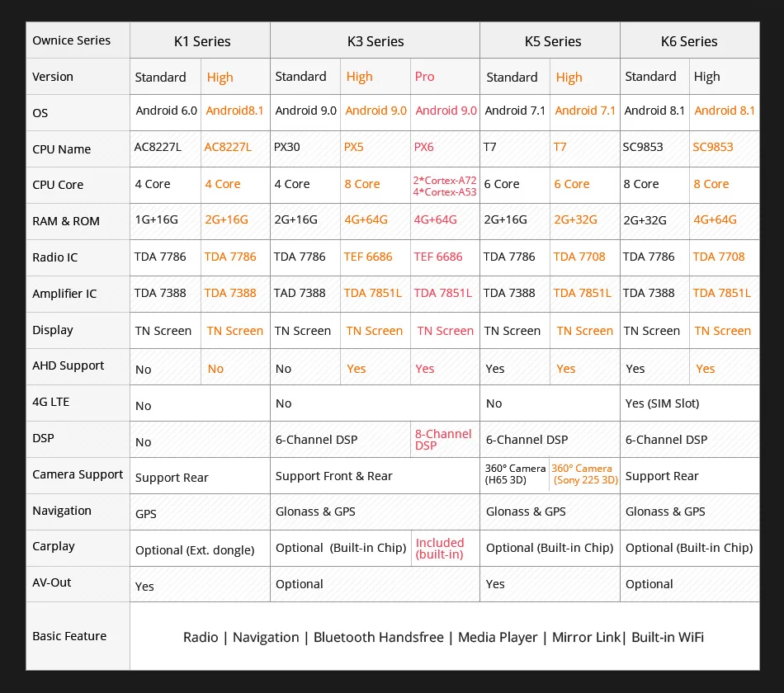Click the K1 Series column header

pos(200,40)
